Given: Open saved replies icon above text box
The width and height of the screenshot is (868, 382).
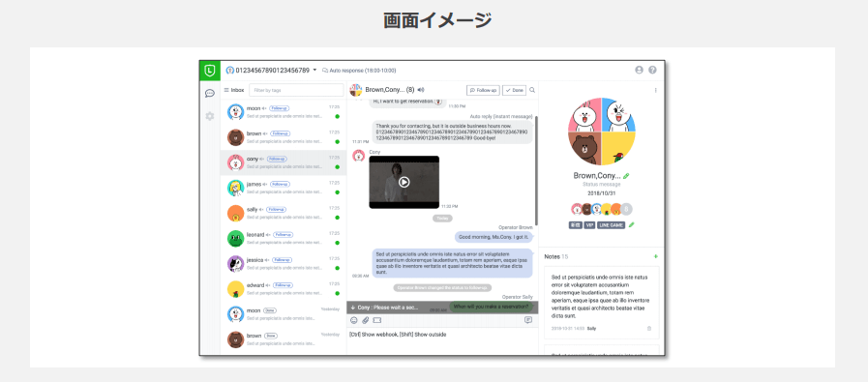Looking at the screenshot, I should (528, 320).
